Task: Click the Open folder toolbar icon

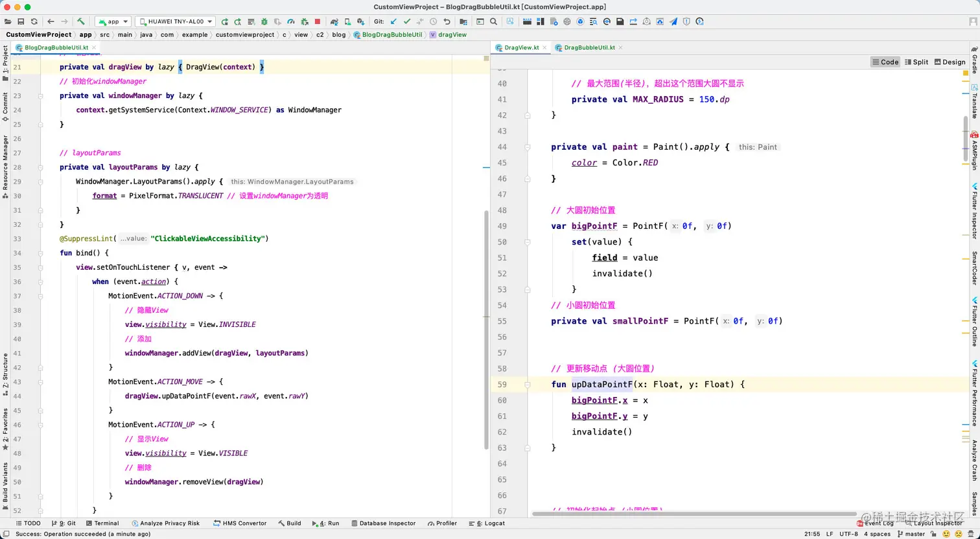Action: point(8,21)
